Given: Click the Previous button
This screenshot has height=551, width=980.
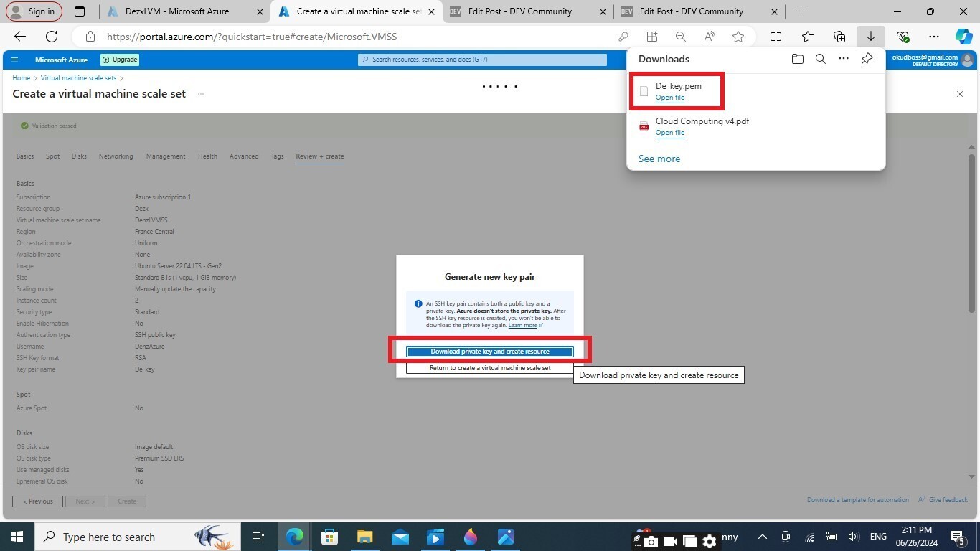Looking at the screenshot, I should point(37,501).
